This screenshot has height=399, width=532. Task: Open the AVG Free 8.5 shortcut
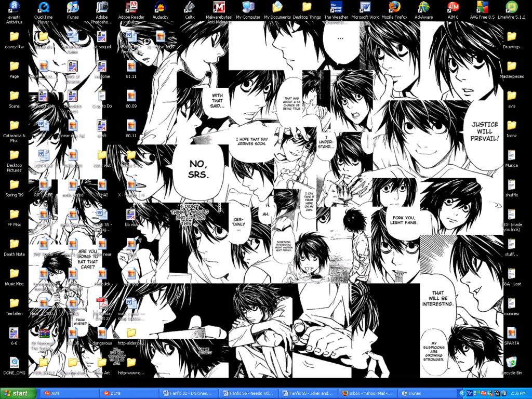point(483,10)
